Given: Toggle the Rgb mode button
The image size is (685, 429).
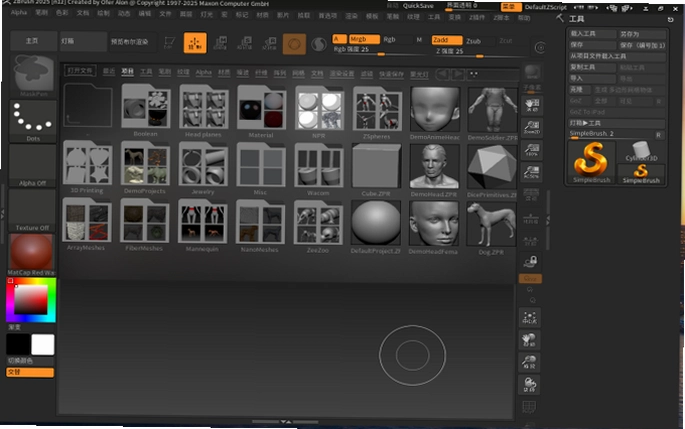Looking at the screenshot, I should (396, 39).
